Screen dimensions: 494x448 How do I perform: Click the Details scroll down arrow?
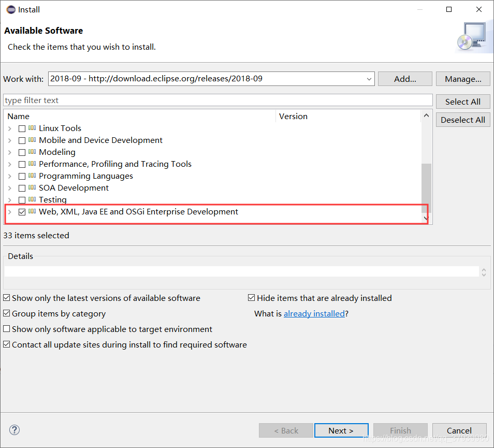point(484,274)
